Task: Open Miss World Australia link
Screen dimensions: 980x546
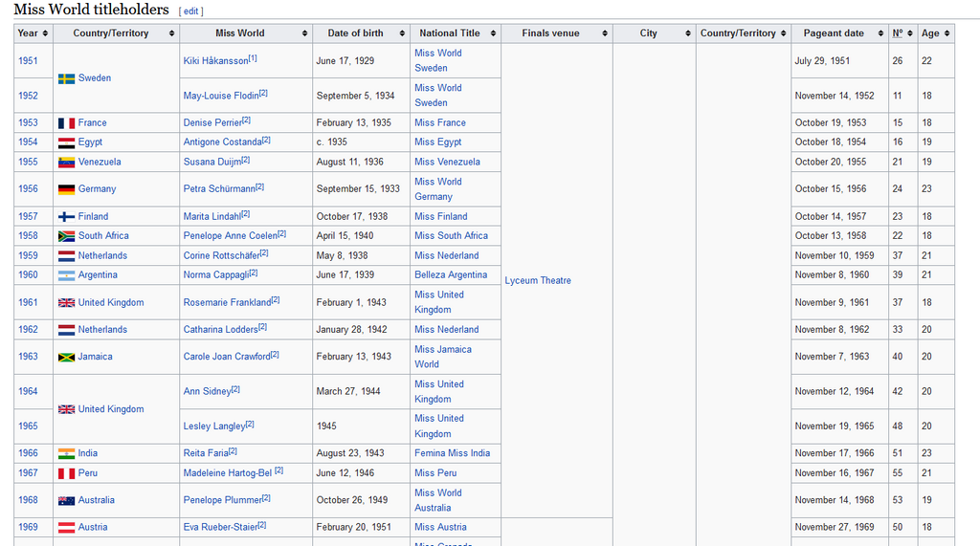Action: [438, 500]
